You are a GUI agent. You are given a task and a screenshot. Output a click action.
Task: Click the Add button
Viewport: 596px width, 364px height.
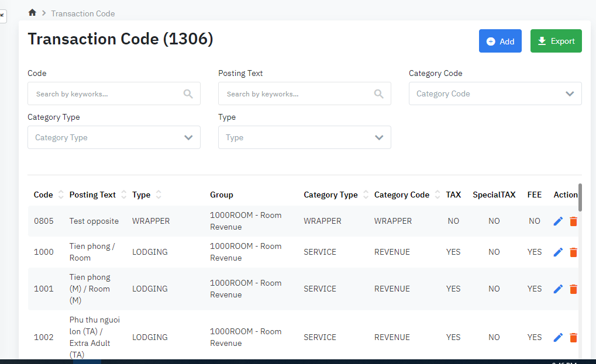coord(500,41)
